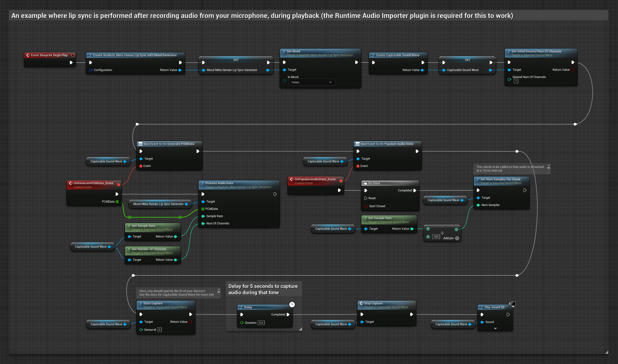Open the In Mood Happy dropdown
This screenshot has width=618, height=364.
click(x=312, y=82)
